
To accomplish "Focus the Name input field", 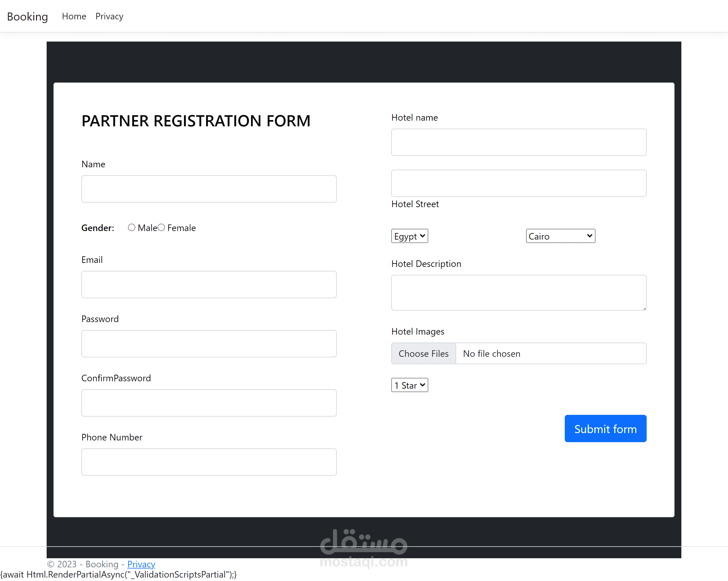I will coord(209,189).
